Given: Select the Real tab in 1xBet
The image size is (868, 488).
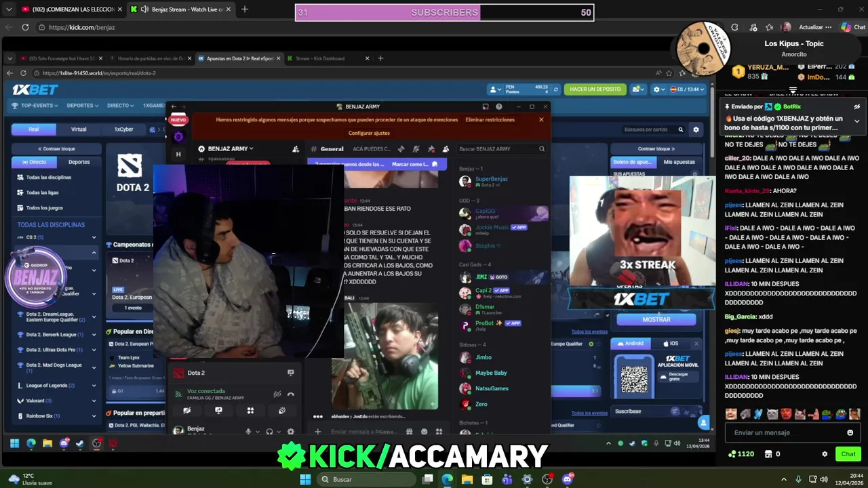Looking at the screenshot, I should [34, 129].
